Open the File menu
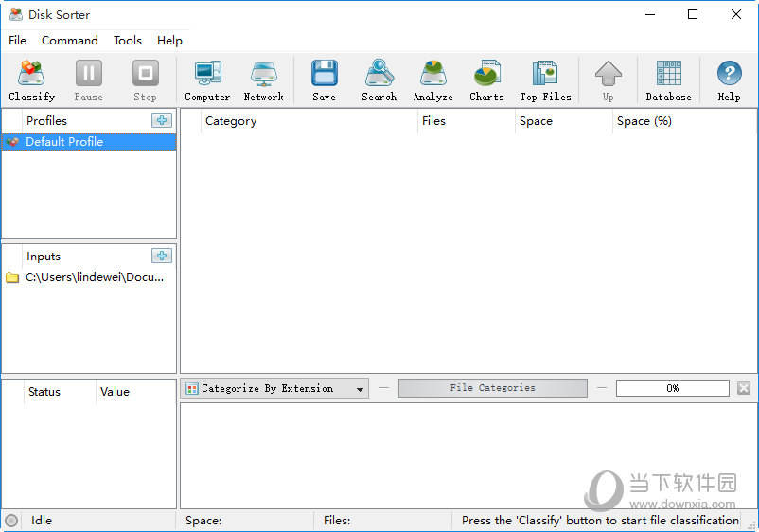 [x=18, y=41]
